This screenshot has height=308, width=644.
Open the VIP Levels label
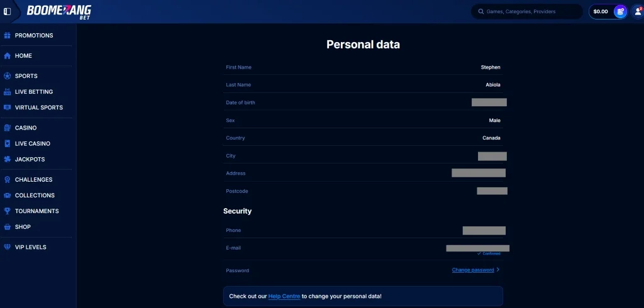[31, 247]
